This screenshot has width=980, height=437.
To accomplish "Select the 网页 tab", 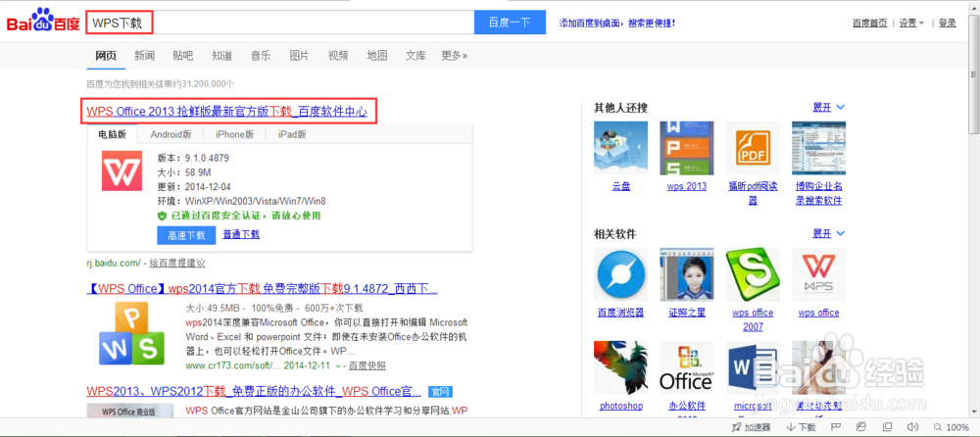I will [106, 56].
